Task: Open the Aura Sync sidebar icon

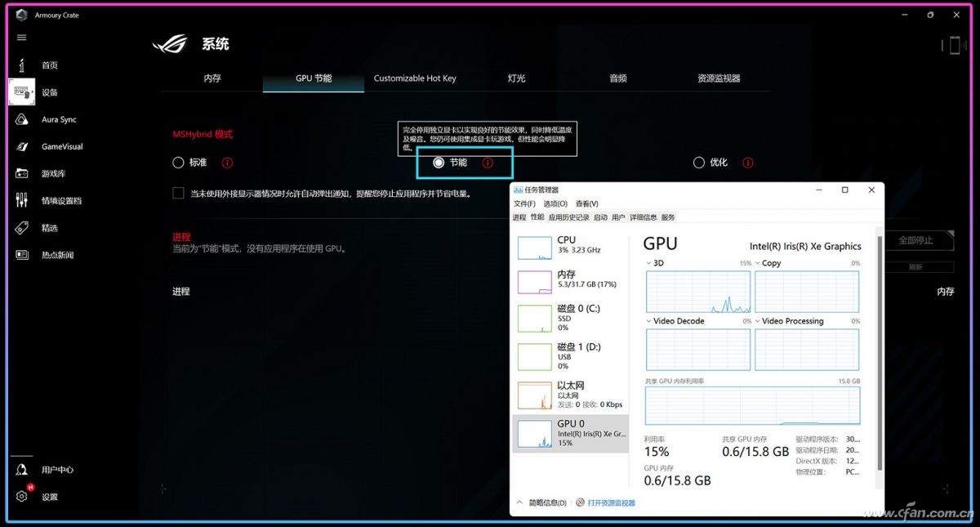Action: tap(22, 119)
